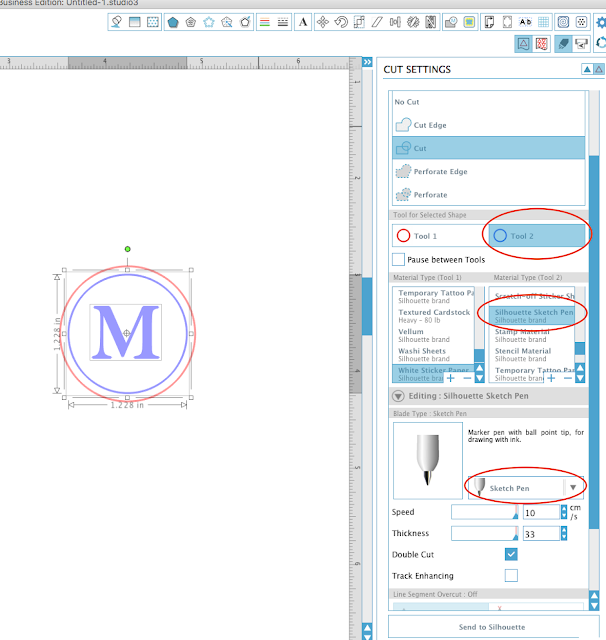Open the Replicate icon
This screenshot has width=606, height=640.
pos(413,22)
